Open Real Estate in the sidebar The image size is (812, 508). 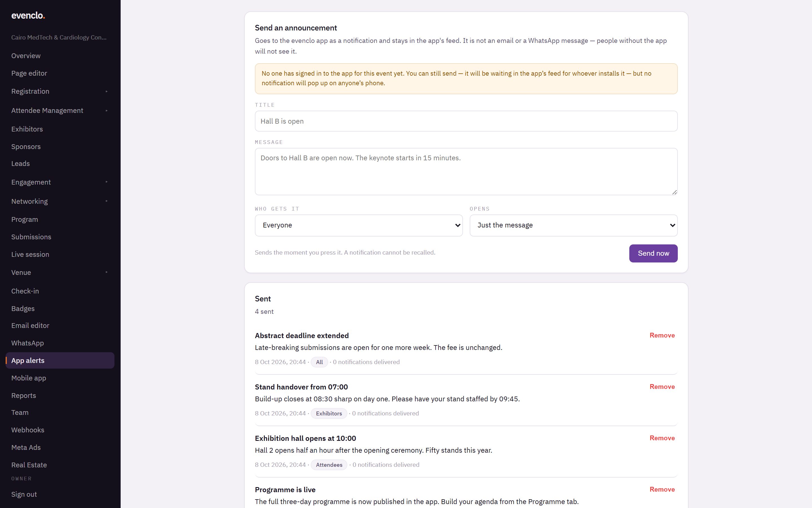pyautogui.click(x=60, y=465)
